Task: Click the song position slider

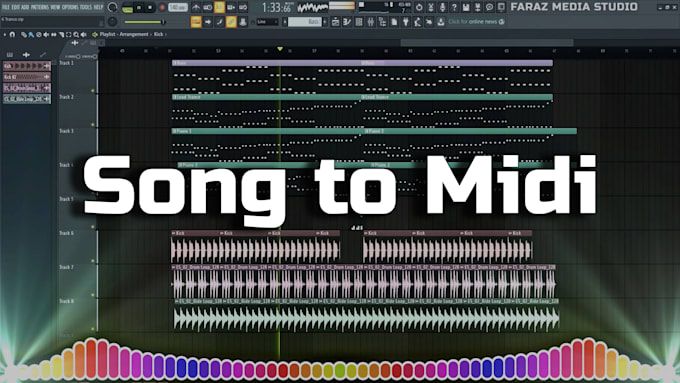Action: click(144, 22)
